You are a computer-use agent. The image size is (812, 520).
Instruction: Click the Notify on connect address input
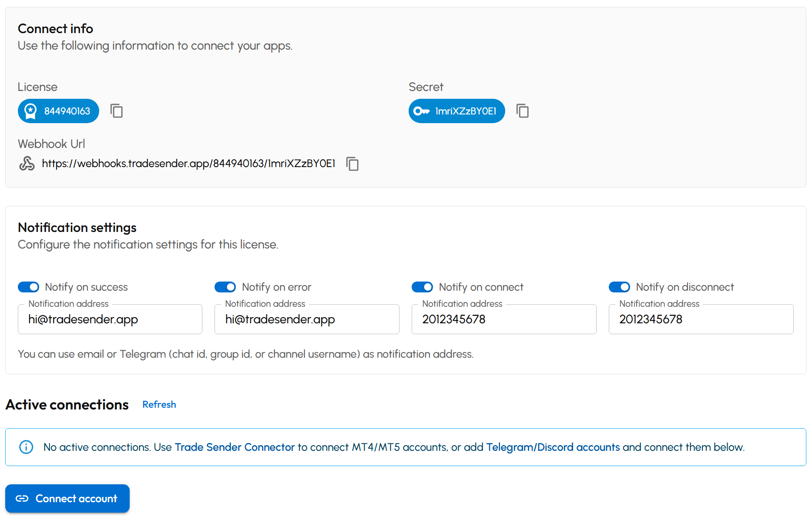click(504, 319)
